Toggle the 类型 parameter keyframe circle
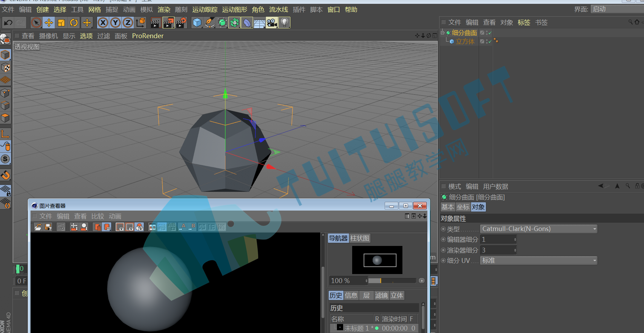The image size is (644, 333). point(443,229)
